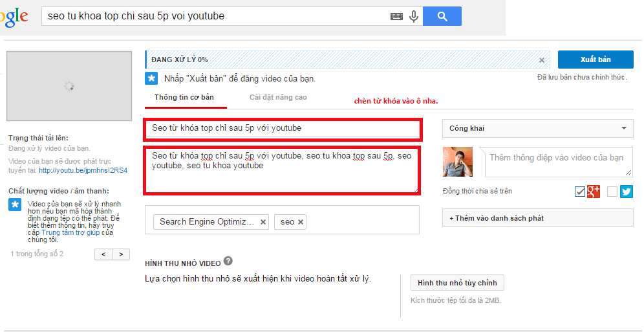This screenshot has height=332, width=644.
Task: Untick the Google+ sharing checkbox
Action: pyautogui.click(x=580, y=192)
